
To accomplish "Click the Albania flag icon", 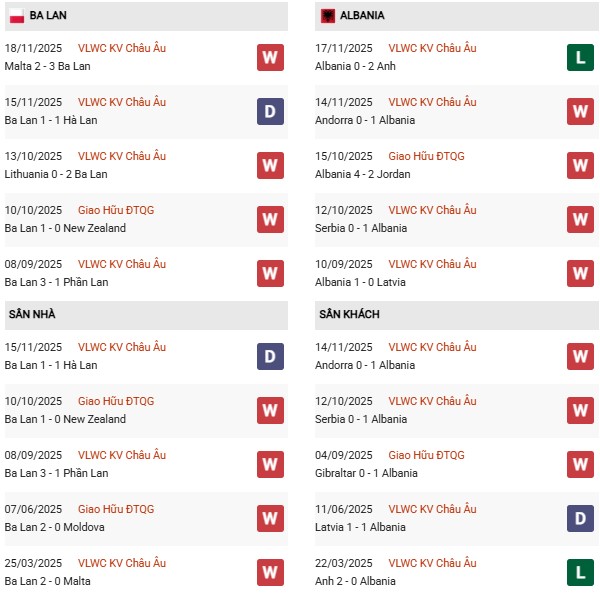I will click(x=326, y=16).
